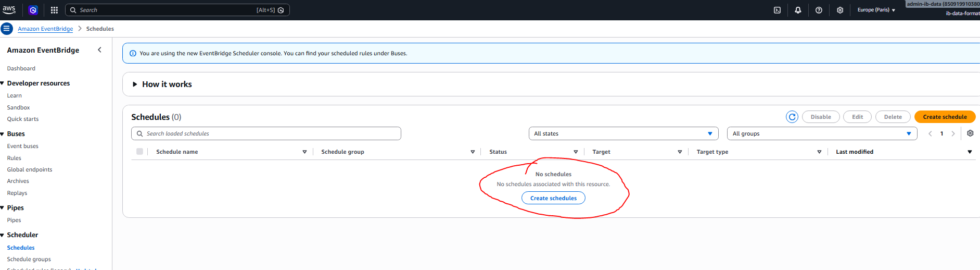980x270 pixels.
Task: Click the Search loaded schedules field
Action: [x=266, y=133]
